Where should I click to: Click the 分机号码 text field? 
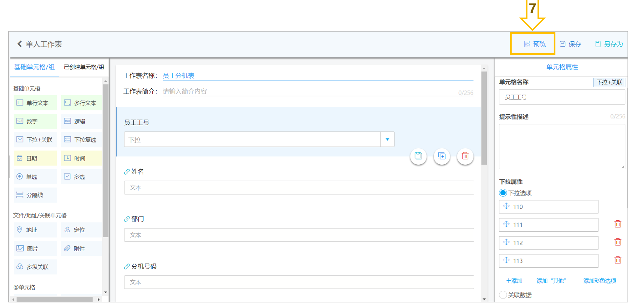(x=299, y=282)
